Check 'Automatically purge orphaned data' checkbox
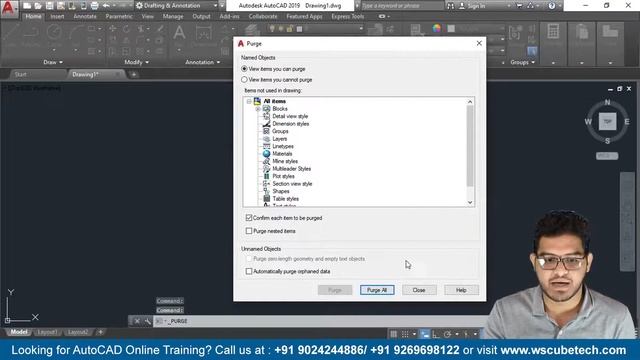The image size is (640, 360). (x=249, y=271)
